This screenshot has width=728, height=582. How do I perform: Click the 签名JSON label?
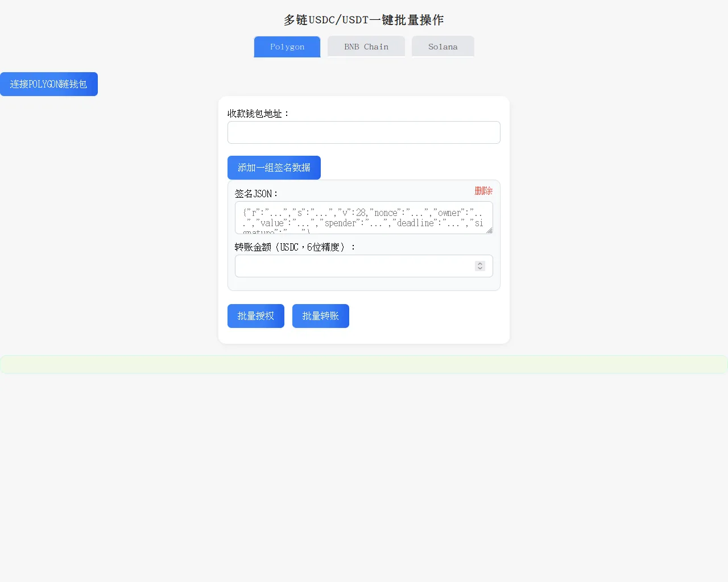coord(257,194)
